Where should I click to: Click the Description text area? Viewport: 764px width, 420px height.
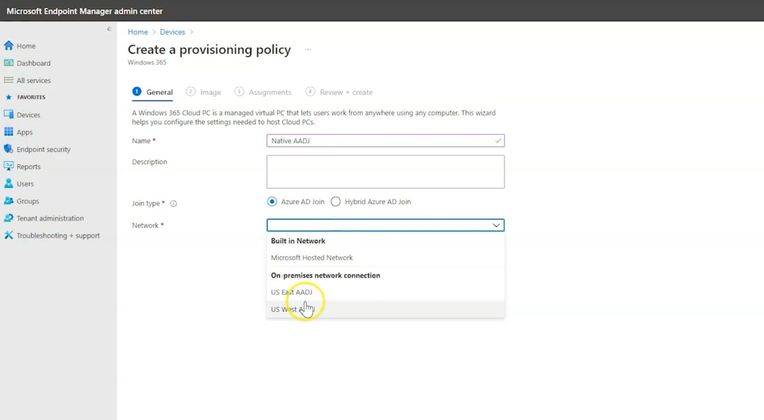(x=385, y=172)
